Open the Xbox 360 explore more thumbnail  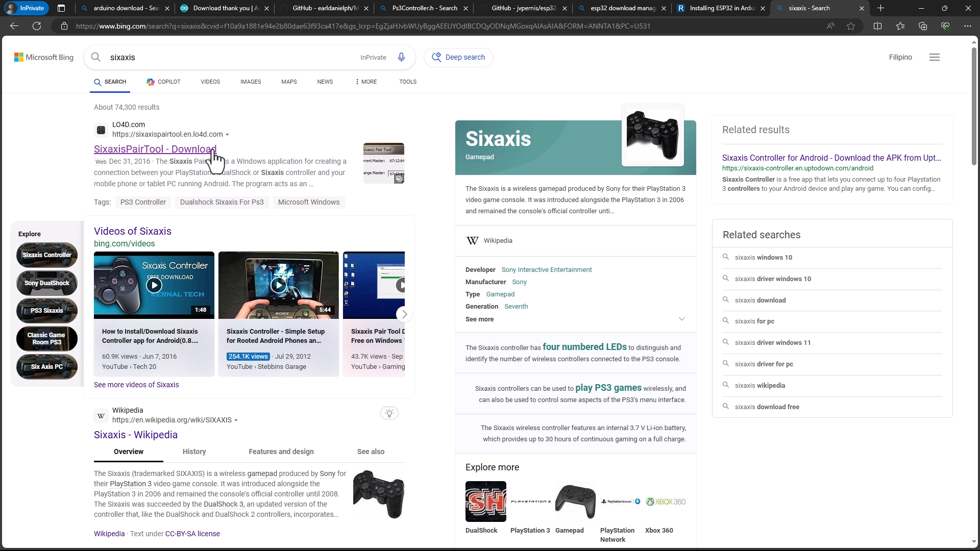pos(666,502)
